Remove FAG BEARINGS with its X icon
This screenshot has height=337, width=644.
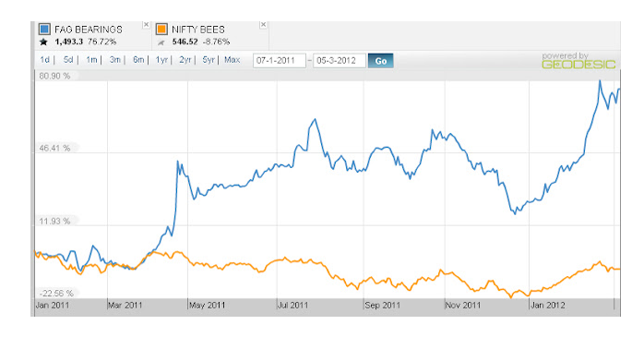146,25
